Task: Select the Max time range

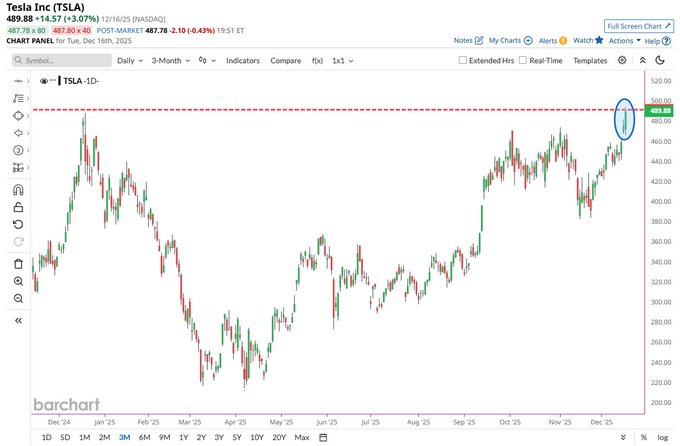Action: (302, 437)
